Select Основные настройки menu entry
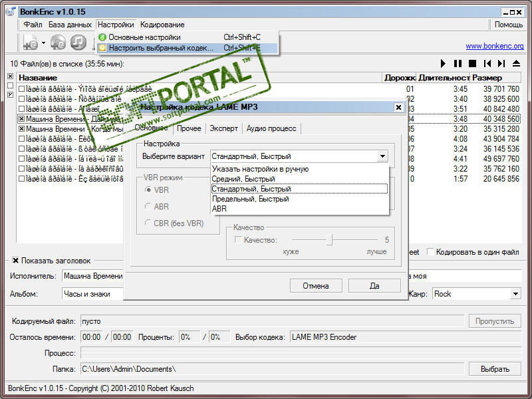Screen dimensions: 532x399 tap(187, 37)
